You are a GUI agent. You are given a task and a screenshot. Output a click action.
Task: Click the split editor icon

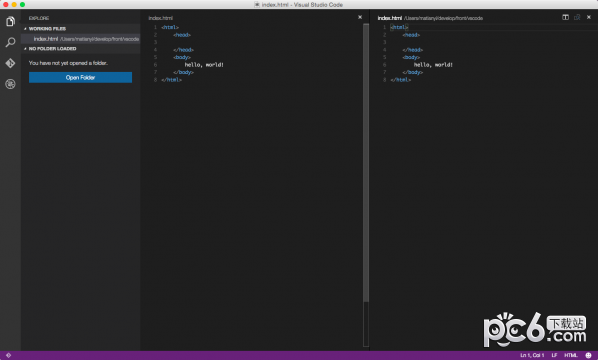566,17
